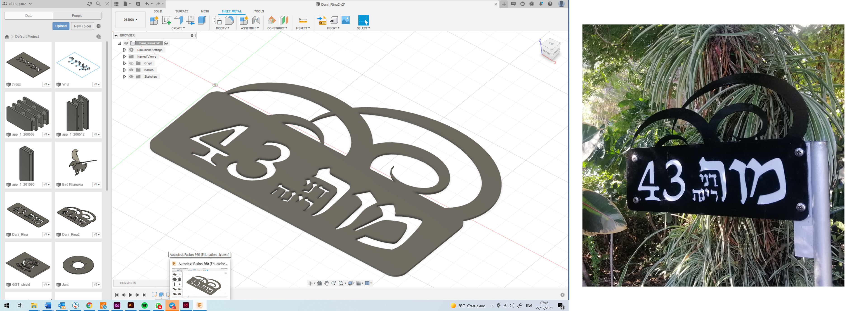Open the Default Project breadcrumb link
This screenshot has height=311, width=868.
pos(27,36)
